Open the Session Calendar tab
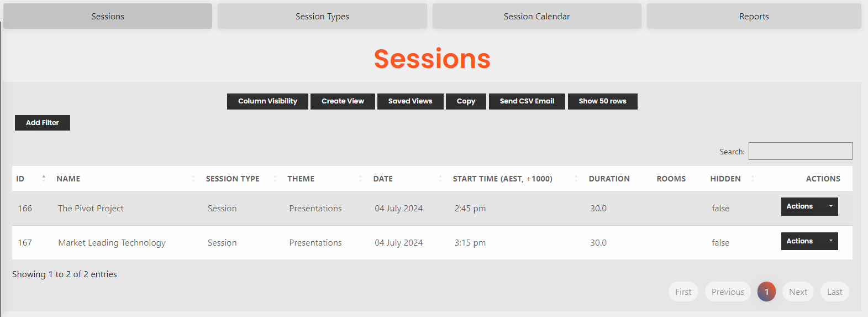Image resolution: width=868 pixels, height=317 pixels. (536, 16)
